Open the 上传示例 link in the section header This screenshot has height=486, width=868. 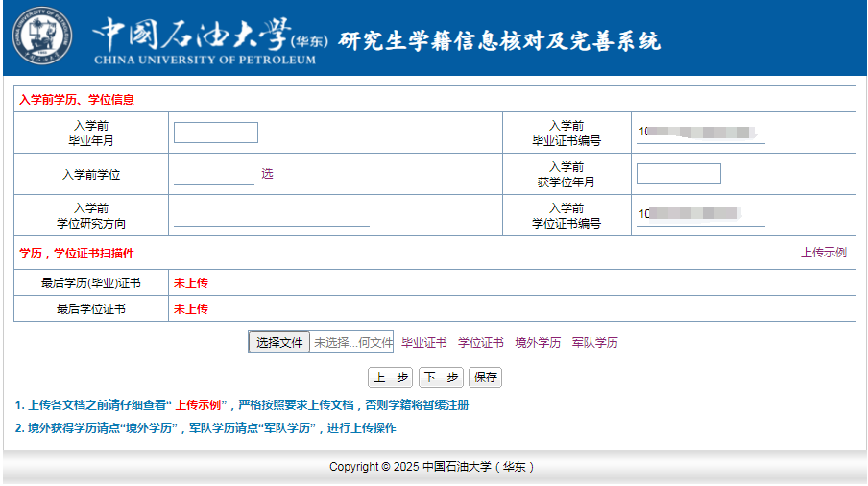coord(824,253)
